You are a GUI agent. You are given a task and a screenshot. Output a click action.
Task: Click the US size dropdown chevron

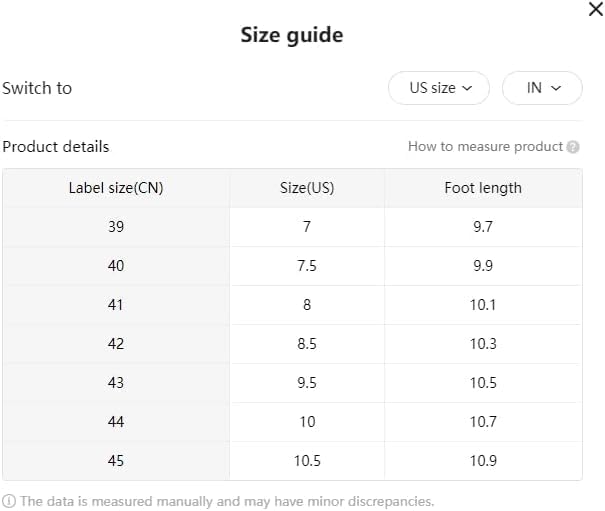tap(467, 88)
